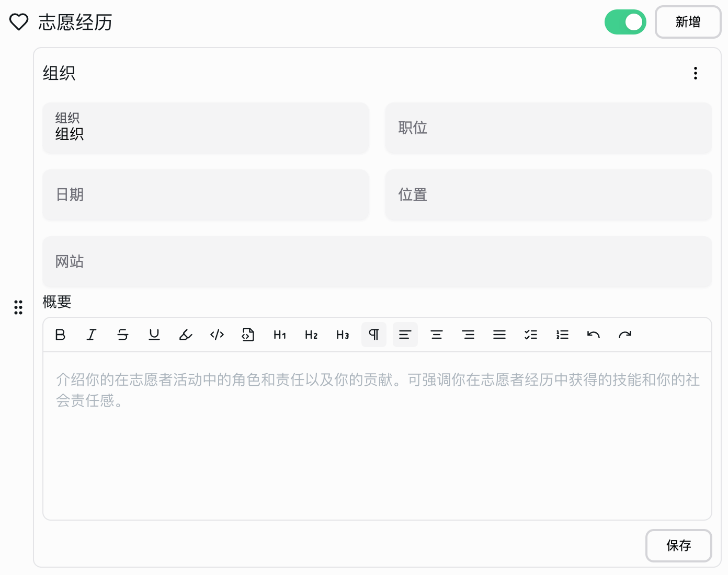Image resolution: width=728 pixels, height=575 pixels.
Task: Click the 志愿经历 section title
Action: (75, 22)
